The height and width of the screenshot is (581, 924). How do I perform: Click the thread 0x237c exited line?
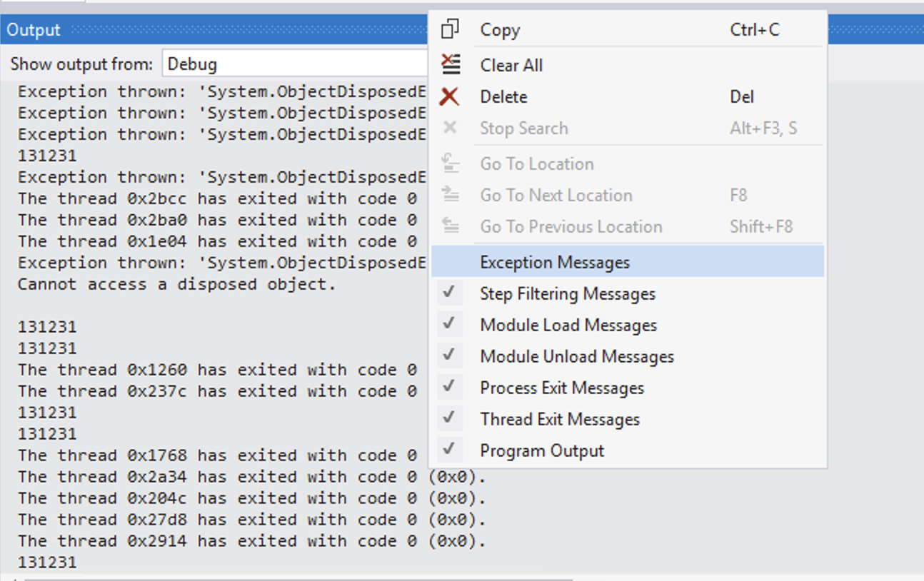[x=217, y=391]
